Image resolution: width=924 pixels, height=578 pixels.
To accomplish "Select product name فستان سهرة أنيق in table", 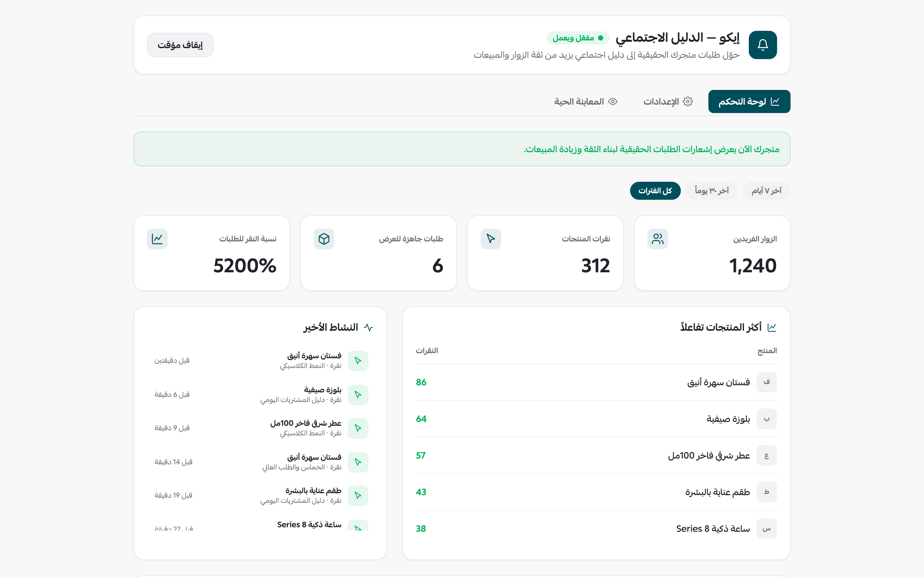I will click(x=718, y=382).
